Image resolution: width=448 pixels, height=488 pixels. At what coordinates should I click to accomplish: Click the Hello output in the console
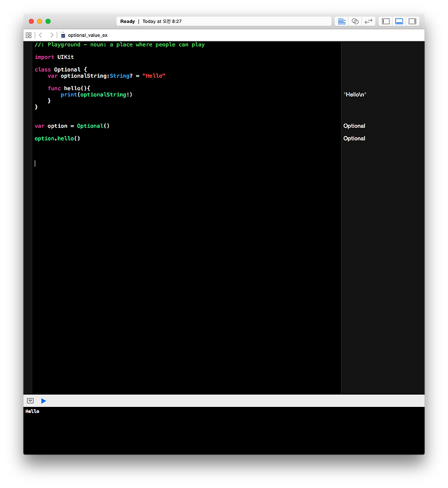click(x=32, y=411)
